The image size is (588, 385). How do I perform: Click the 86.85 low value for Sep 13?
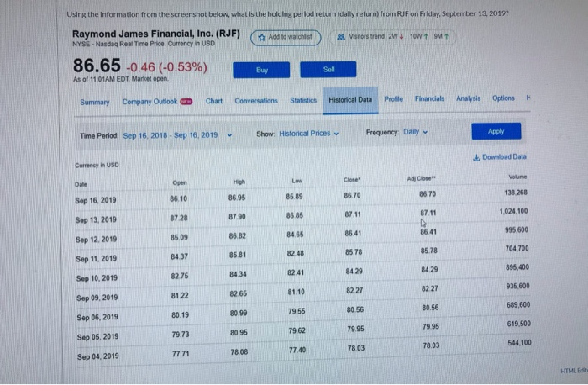tap(295, 216)
